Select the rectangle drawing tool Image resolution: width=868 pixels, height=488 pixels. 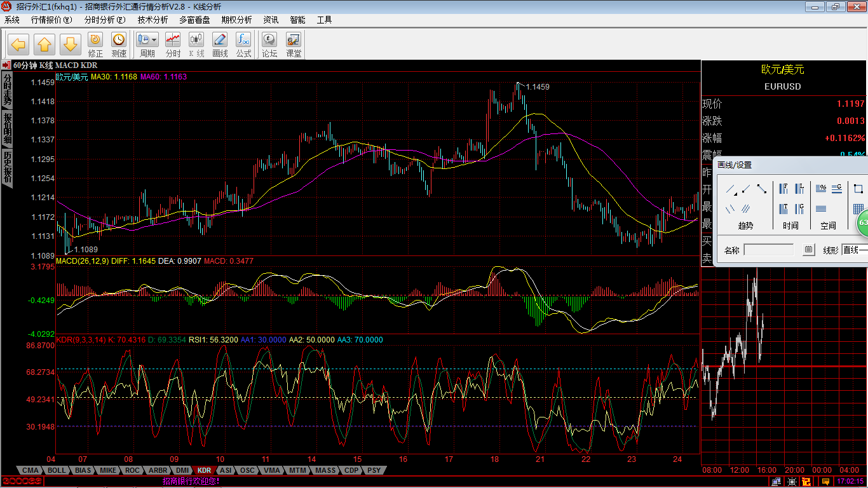pos(858,189)
